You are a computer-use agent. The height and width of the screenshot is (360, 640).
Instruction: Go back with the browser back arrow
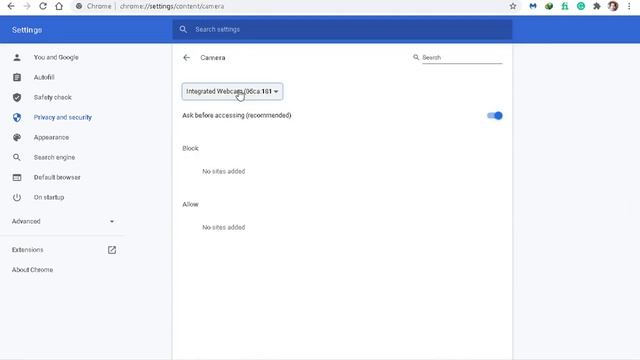tap(11, 6)
